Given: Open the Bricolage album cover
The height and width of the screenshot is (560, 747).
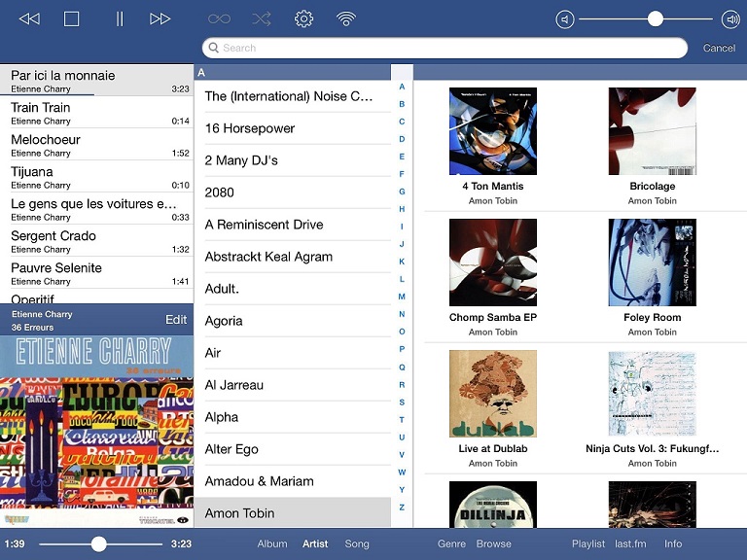Looking at the screenshot, I should point(653,131).
